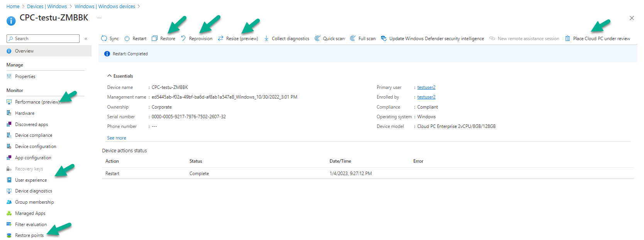Viewport: 644px width, 240px height.
Task: Click the Restart row in actions table
Action: 368,174
